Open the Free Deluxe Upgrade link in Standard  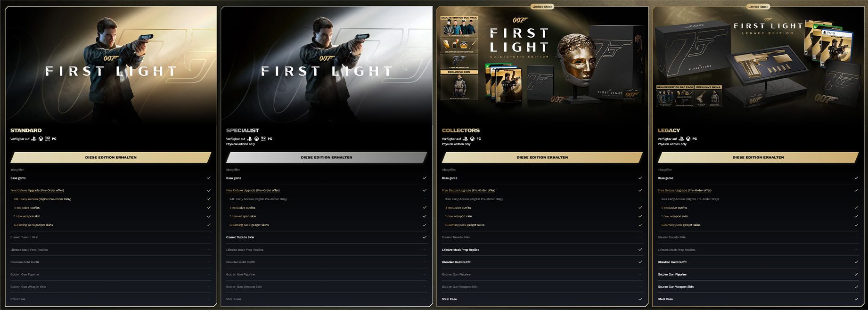click(x=37, y=190)
